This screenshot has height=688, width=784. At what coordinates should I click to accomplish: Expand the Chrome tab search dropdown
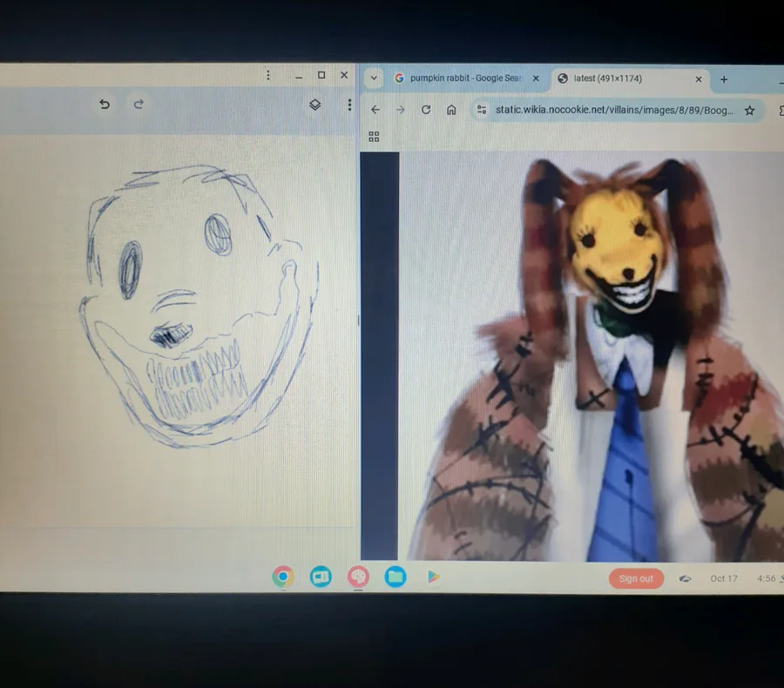(374, 78)
